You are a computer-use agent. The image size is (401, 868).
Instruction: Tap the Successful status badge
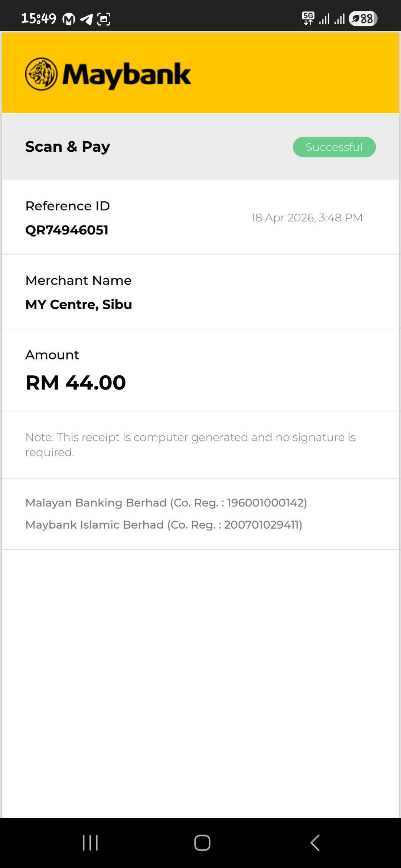pos(334,147)
